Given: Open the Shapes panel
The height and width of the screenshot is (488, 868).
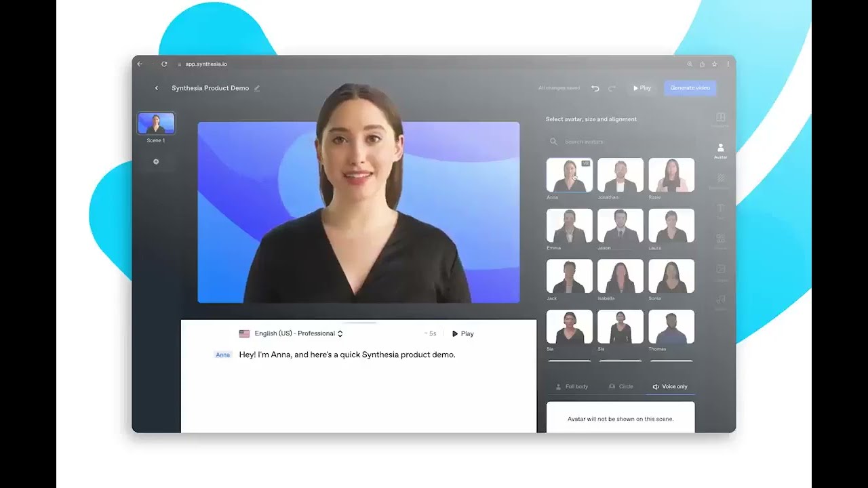Looking at the screenshot, I should [x=720, y=238].
